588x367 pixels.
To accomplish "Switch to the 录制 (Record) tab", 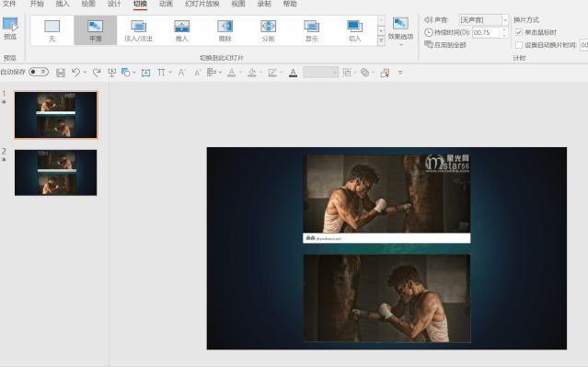I will pos(264,4).
